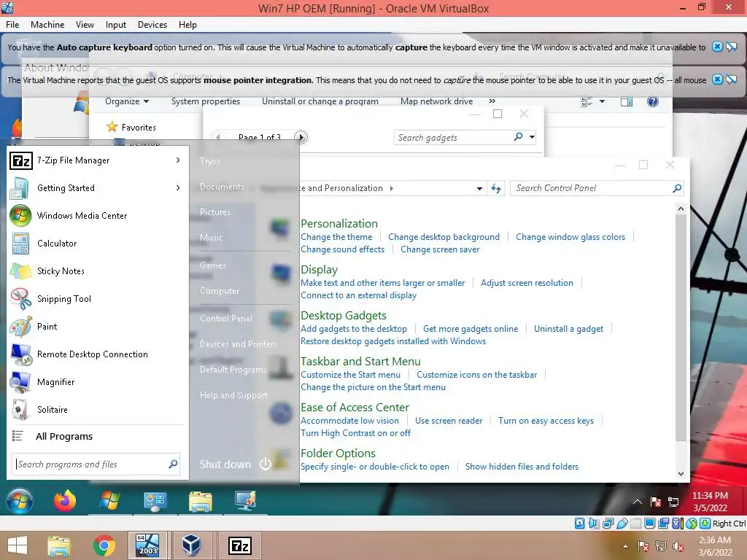Open the Devices menu
This screenshot has width=747, height=560.
coord(152,25)
